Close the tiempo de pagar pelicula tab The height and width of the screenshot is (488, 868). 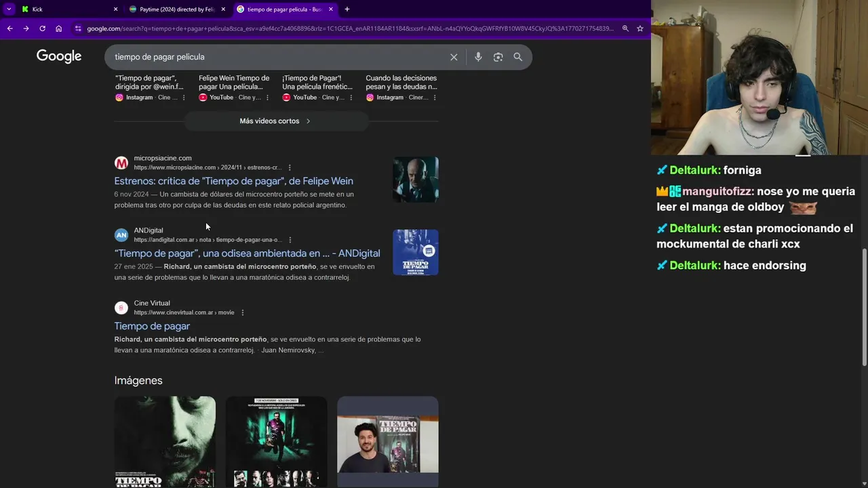331,9
